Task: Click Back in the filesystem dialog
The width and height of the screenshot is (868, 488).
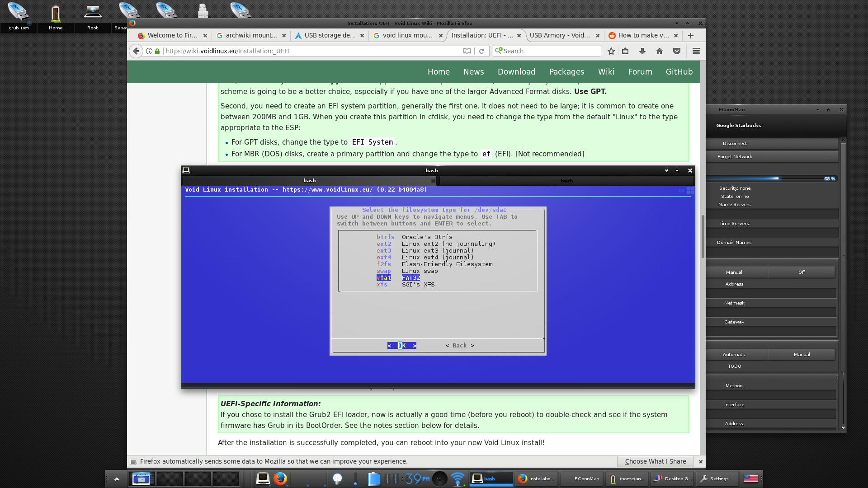Action: (x=460, y=346)
